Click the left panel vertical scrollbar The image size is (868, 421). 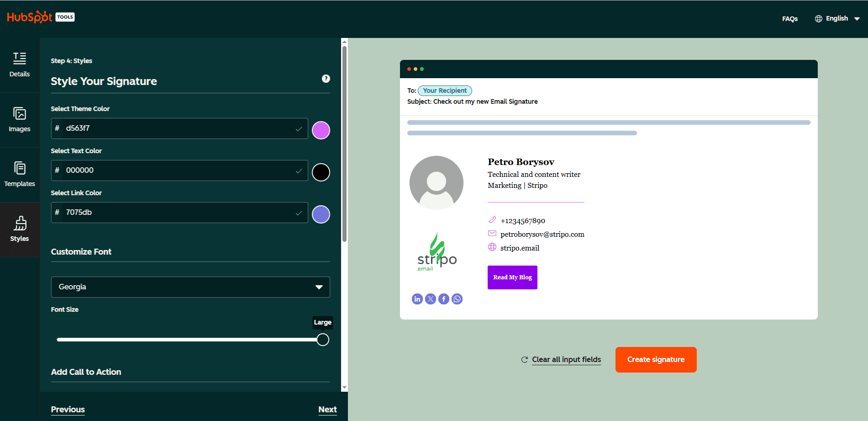pos(345,144)
